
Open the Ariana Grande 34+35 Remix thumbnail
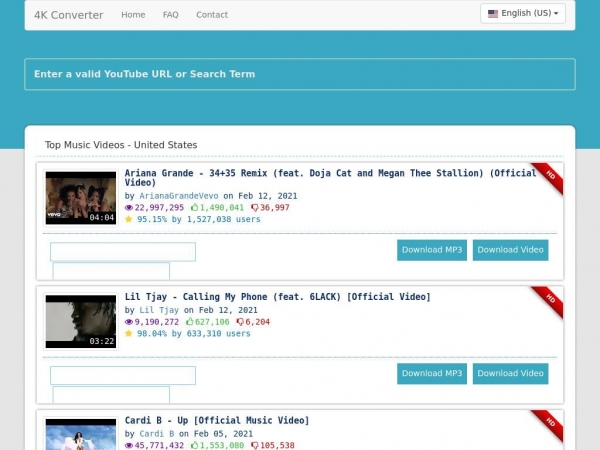pyautogui.click(x=81, y=198)
